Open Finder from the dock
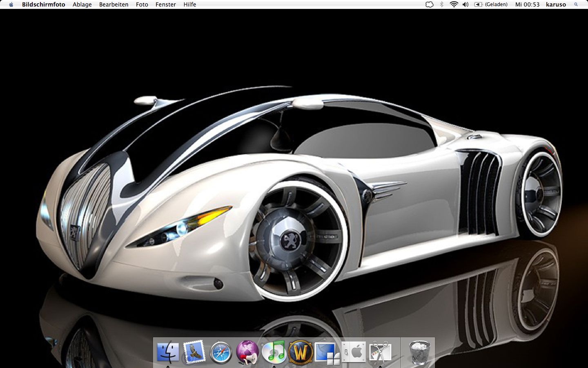This screenshot has width=588, height=368. click(168, 352)
